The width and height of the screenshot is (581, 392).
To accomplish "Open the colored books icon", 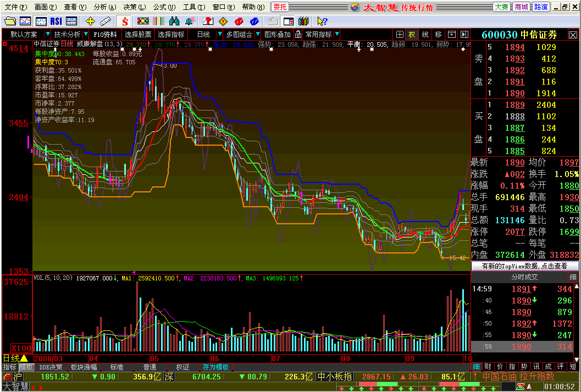I will click(x=303, y=21).
